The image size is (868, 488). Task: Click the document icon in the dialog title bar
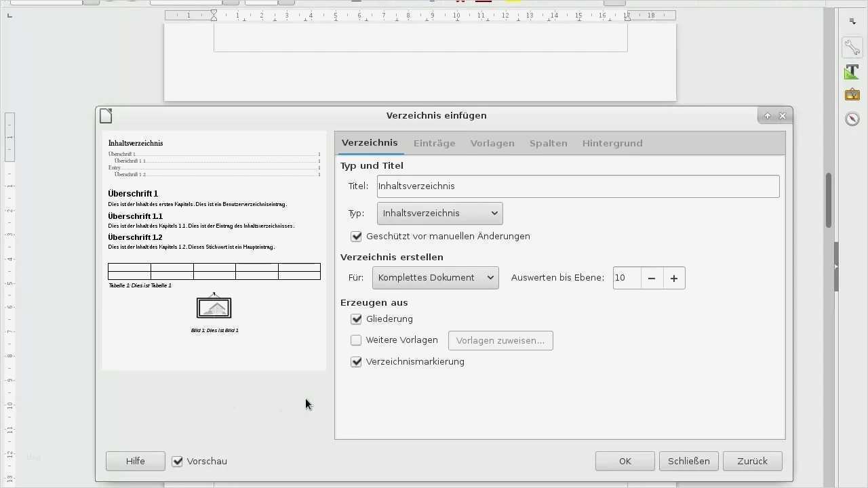pos(106,115)
